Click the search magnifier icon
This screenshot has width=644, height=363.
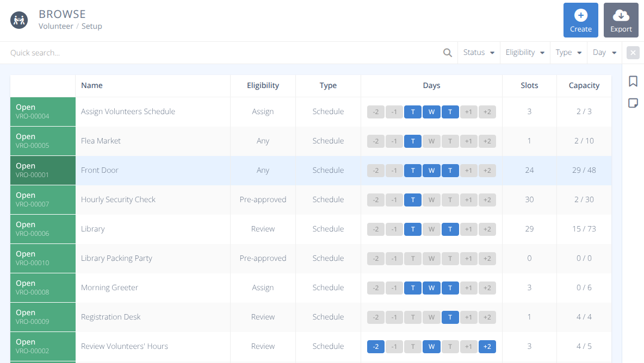(x=447, y=53)
